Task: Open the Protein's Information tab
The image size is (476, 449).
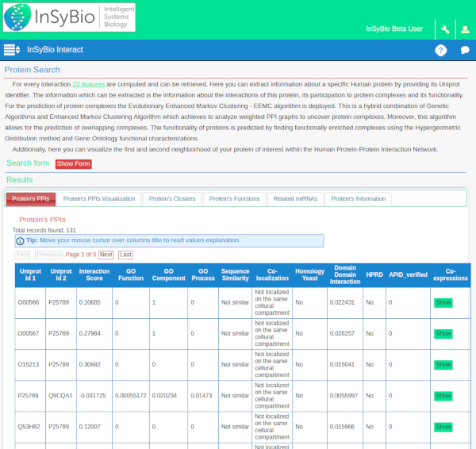Action: [359, 198]
